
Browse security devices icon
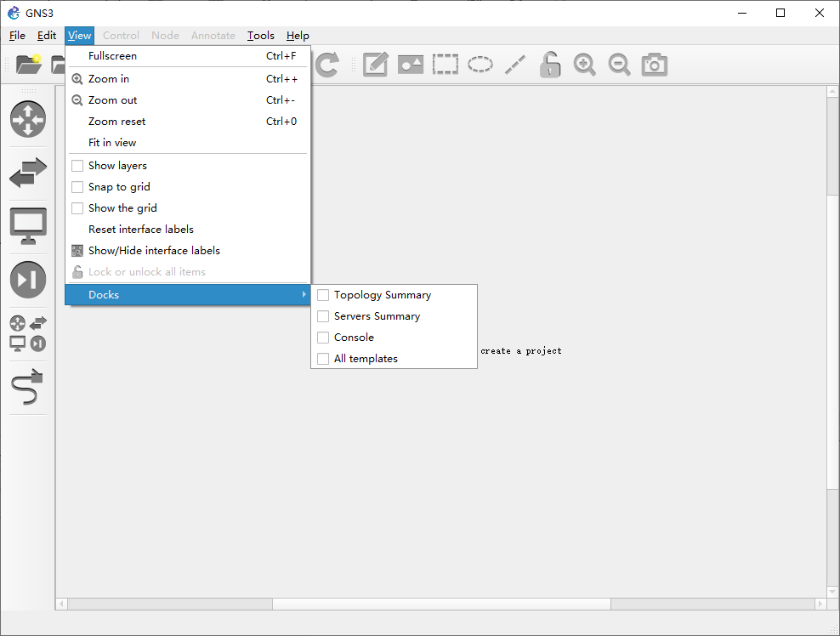28,280
